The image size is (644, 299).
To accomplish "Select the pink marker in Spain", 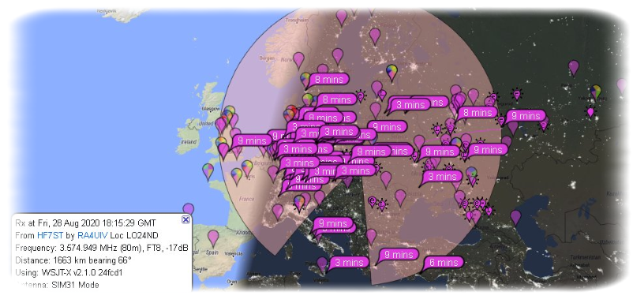I will point(213,237).
